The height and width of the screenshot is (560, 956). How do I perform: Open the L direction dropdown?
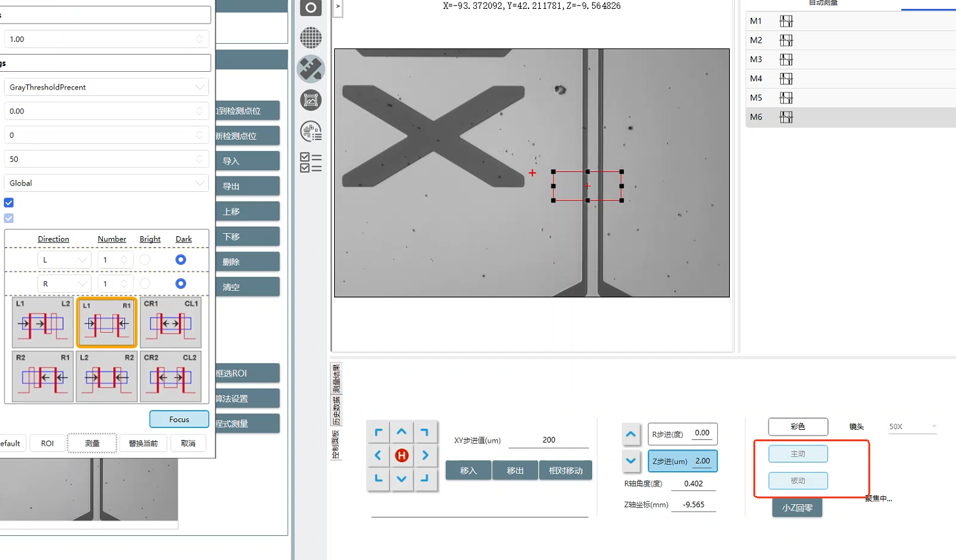tap(64, 260)
